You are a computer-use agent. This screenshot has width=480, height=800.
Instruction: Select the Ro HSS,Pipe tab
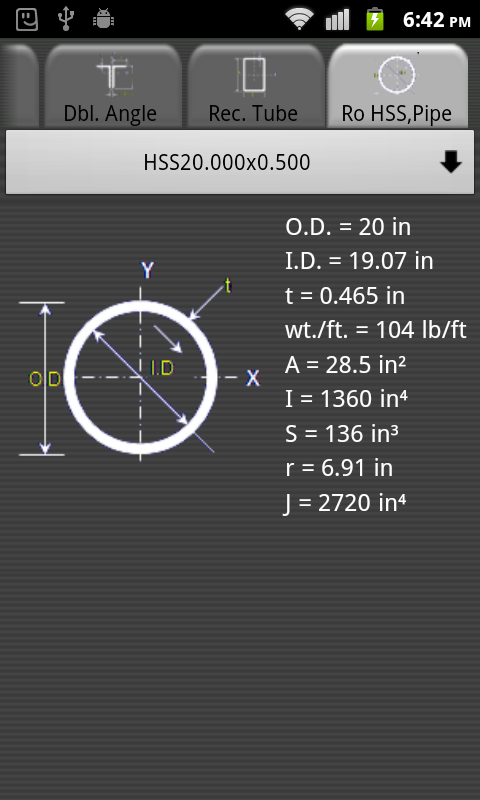398,86
